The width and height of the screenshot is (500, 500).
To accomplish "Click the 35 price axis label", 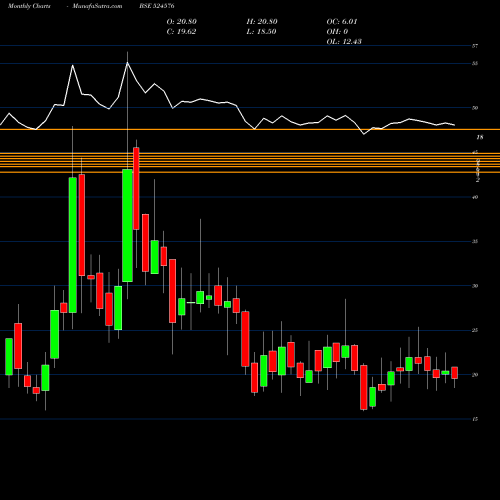I will (x=475, y=241).
